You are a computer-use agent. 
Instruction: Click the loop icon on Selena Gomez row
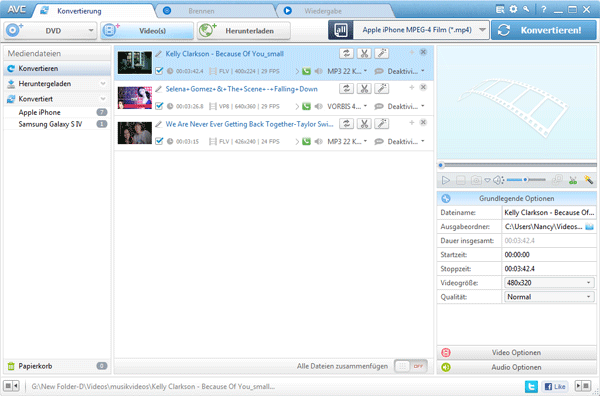click(x=346, y=89)
